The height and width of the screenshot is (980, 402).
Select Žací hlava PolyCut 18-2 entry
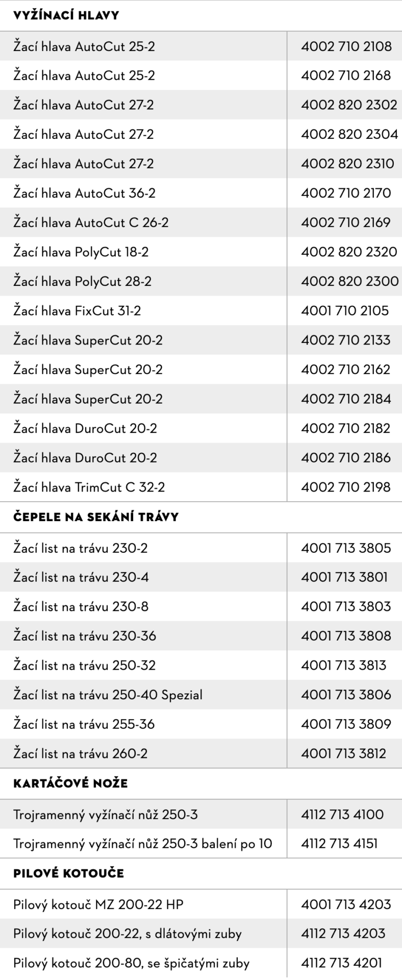(x=81, y=252)
